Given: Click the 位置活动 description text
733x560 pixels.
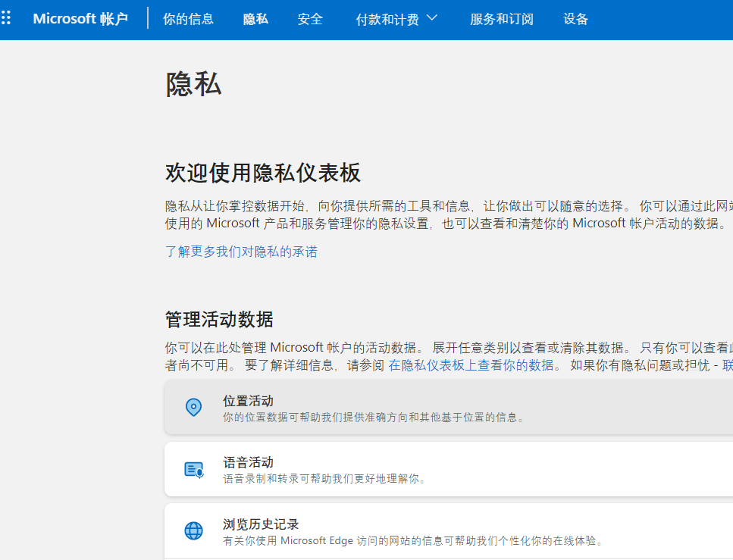Looking at the screenshot, I should click(374, 418).
